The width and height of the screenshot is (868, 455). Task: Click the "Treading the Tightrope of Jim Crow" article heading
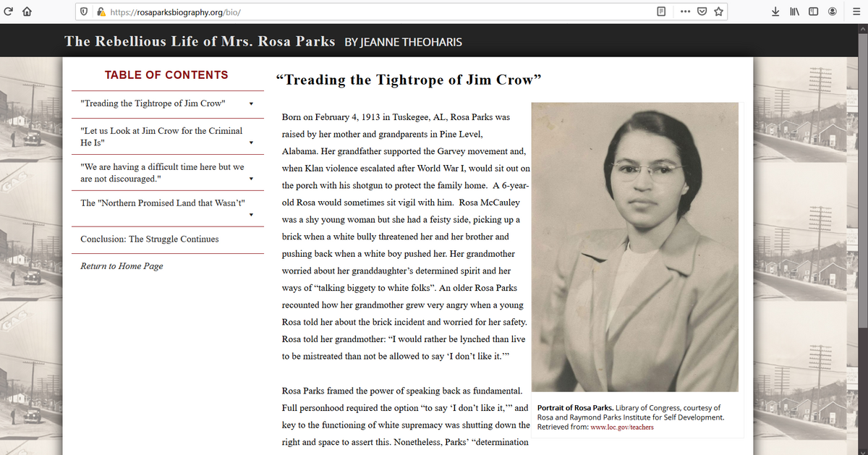409,80
